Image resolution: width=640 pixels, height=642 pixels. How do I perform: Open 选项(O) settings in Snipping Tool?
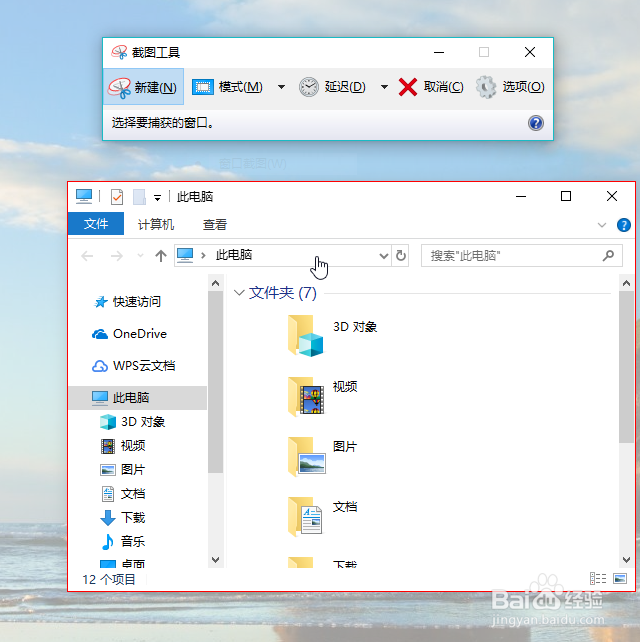click(x=510, y=87)
